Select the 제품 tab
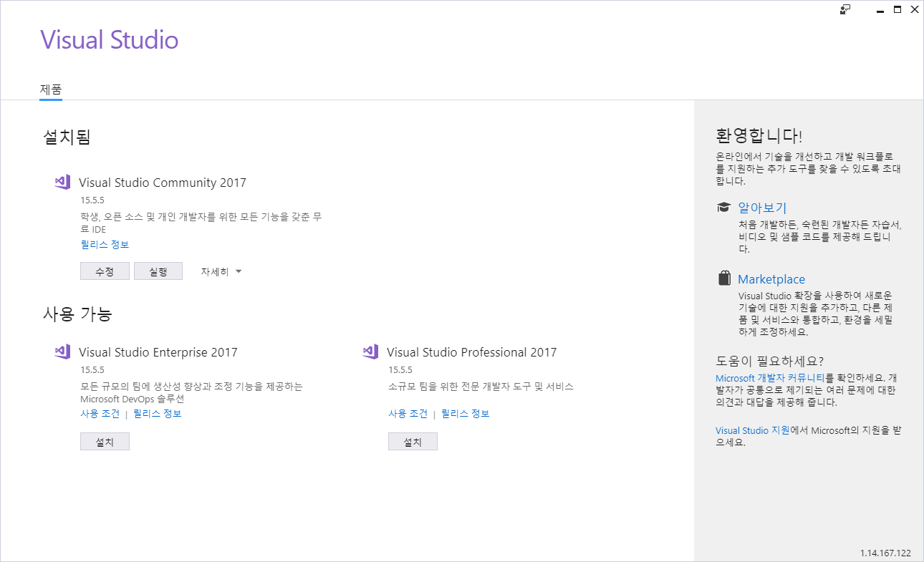Viewport: 924px width, 562px height. (51, 90)
